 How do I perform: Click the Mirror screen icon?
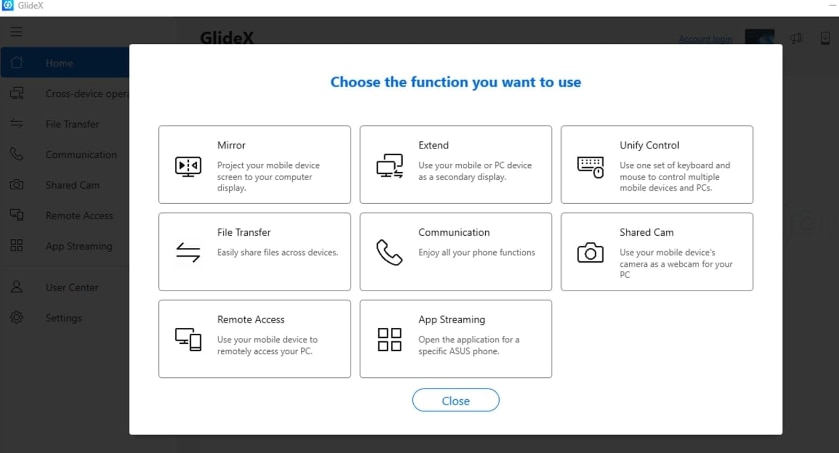[x=188, y=166]
